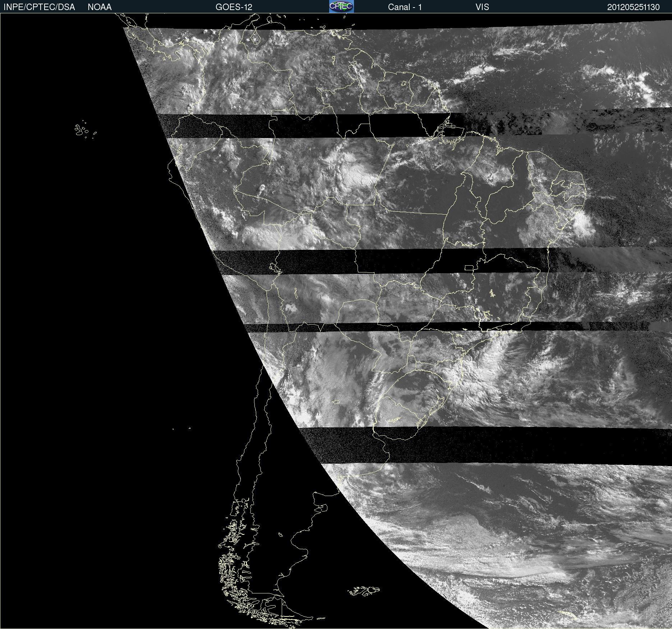Click the GOES-12 satellite label
The height and width of the screenshot is (629, 672).
pos(234,7)
